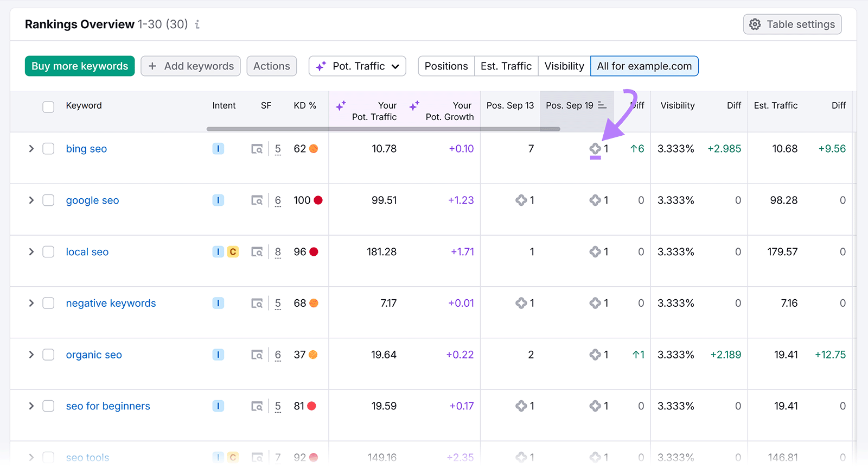
Task: Click the sparkle icon in Your Pot. Growth header
Action: pyautogui.click(x=414, y=106)
